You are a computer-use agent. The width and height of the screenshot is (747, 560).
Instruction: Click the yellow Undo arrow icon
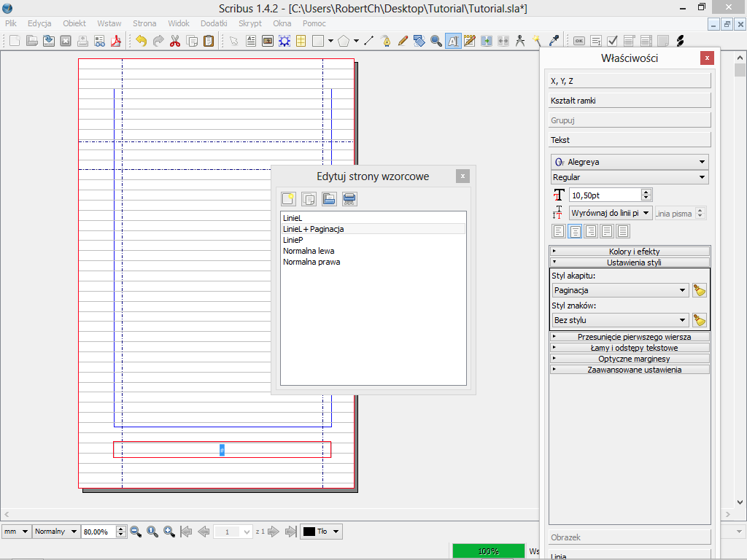[141, 41]
